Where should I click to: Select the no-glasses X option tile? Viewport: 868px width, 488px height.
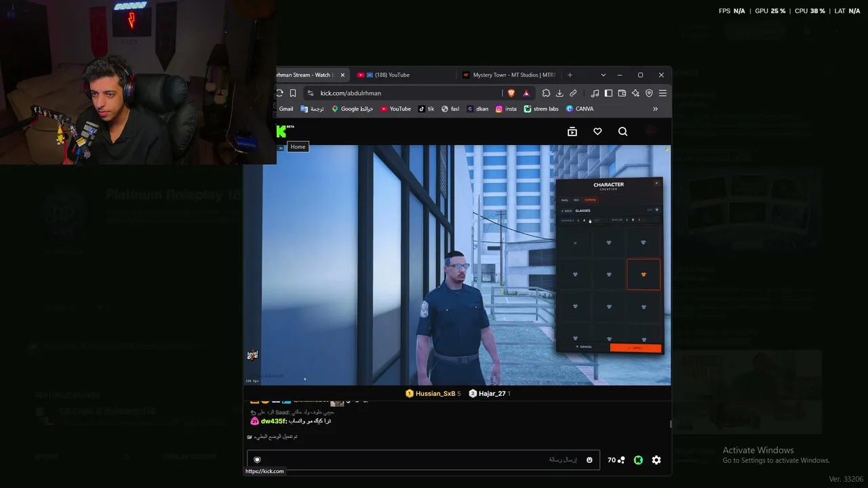(575, 243)
